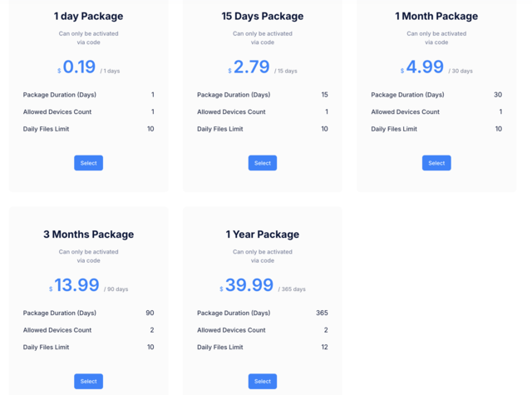The image size is (532, 395).
Task: Select the 1 Month Package
Action: (x=436, y=163)
